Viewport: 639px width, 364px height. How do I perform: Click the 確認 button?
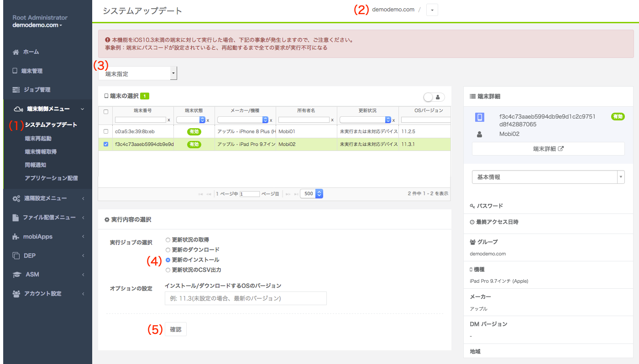click(x=175, y=329)
